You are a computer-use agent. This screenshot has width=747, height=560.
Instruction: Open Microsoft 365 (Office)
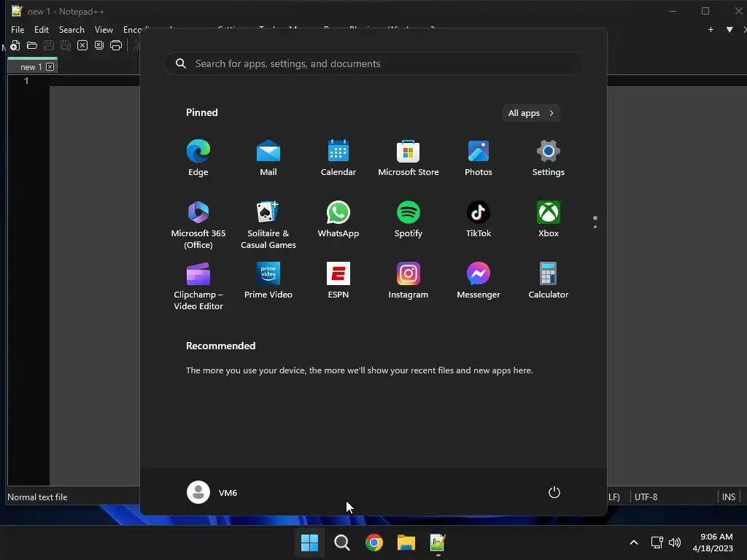[198, 225]
